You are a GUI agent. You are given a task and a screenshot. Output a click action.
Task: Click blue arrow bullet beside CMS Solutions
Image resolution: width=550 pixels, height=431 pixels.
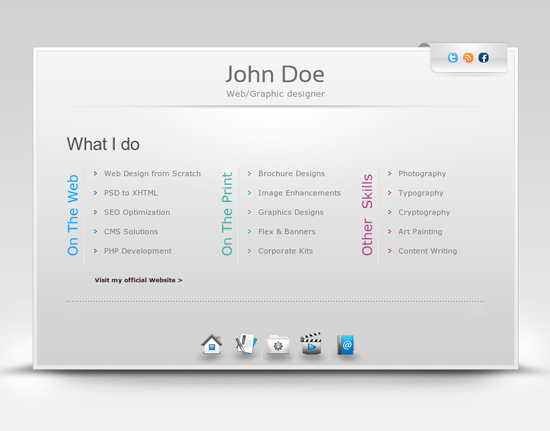(x=95, y=231)
